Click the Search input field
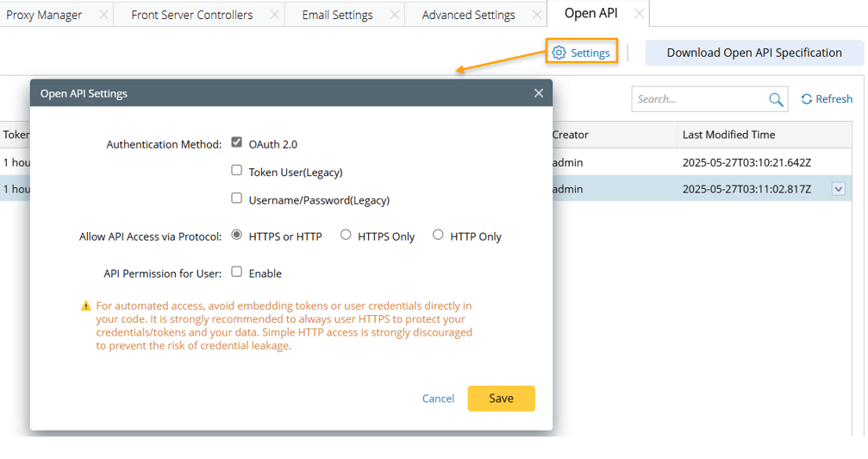The width and height of the screenshot is (868, 459). [698, 99]
